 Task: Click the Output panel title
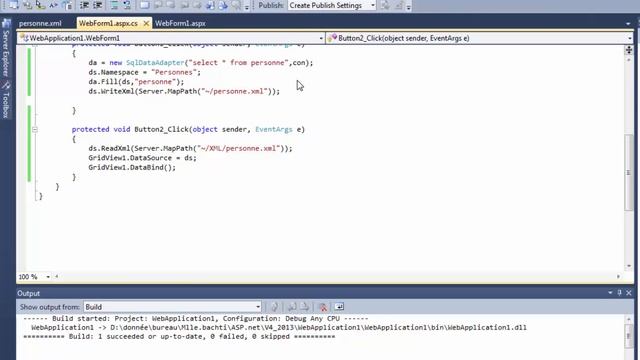(29, 293)
